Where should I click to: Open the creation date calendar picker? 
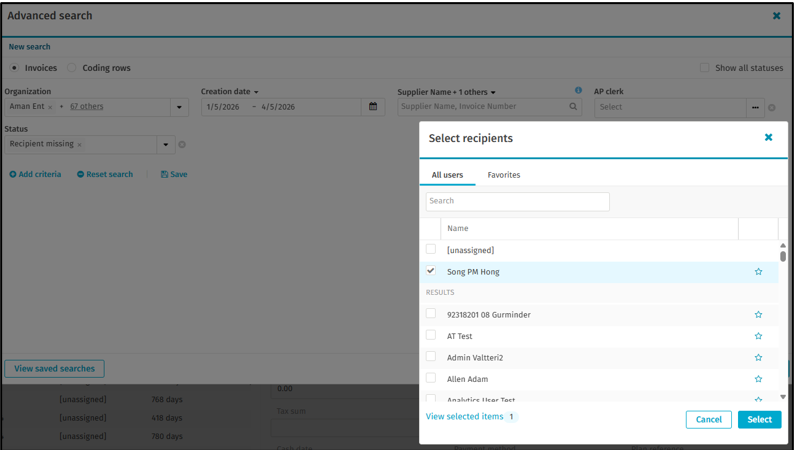[x=373, y=107]
